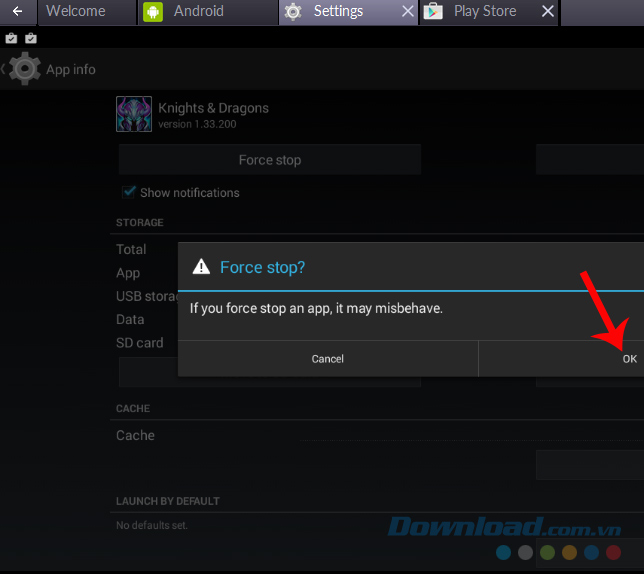Image resolution: width=644 pixels, height=574 pixels.
Task: Click the warning triangle in the dialog
Action: pos(201,267)
